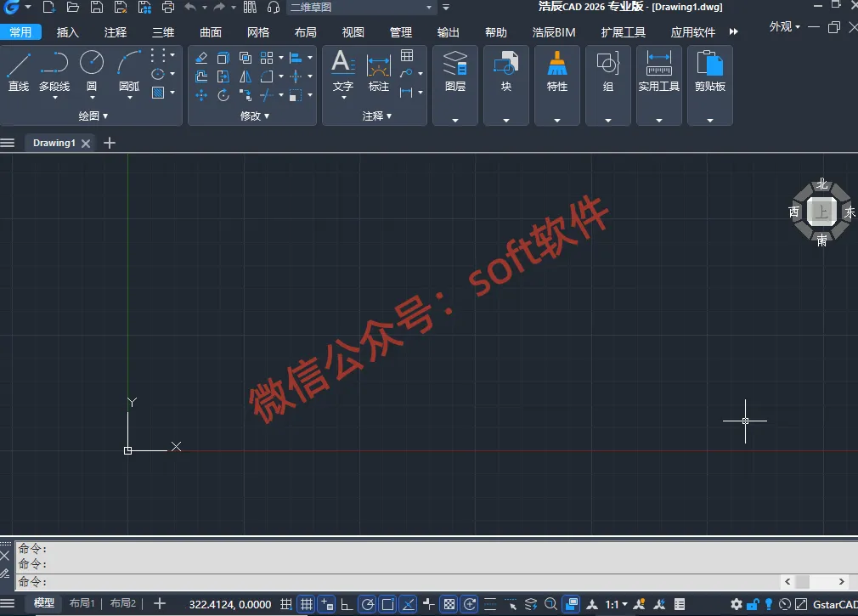Click the Fillet tool icon
Image resolution: width=858 pixels, height=616 pixels.
[x=267, y=76]
